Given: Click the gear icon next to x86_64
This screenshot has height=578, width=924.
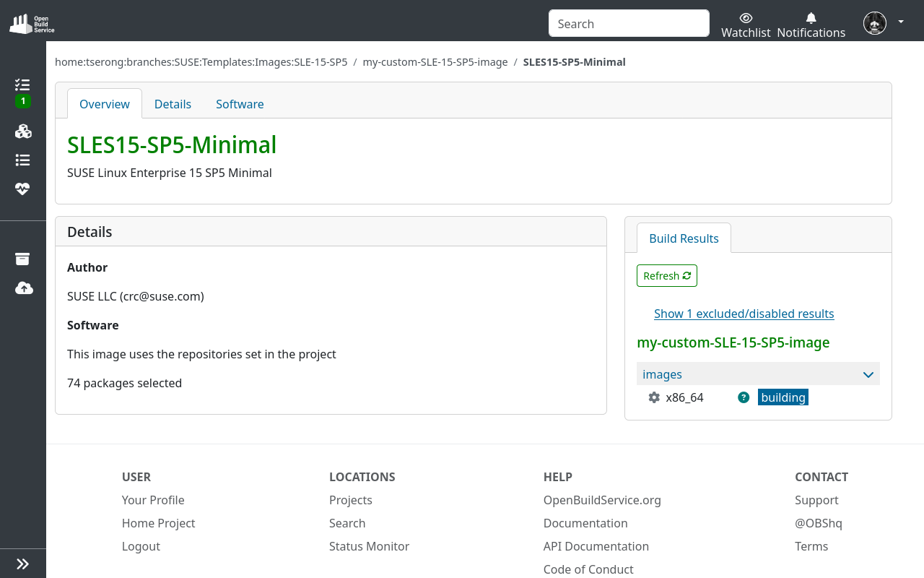Looking at the screenshot, I should click(x=654, y=397).
